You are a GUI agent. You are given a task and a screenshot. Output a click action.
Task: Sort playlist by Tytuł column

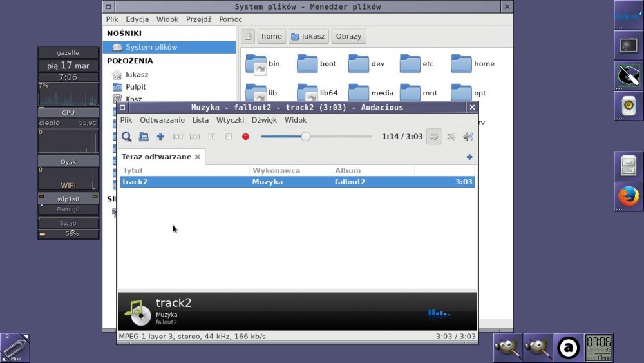tap(184, 171)
